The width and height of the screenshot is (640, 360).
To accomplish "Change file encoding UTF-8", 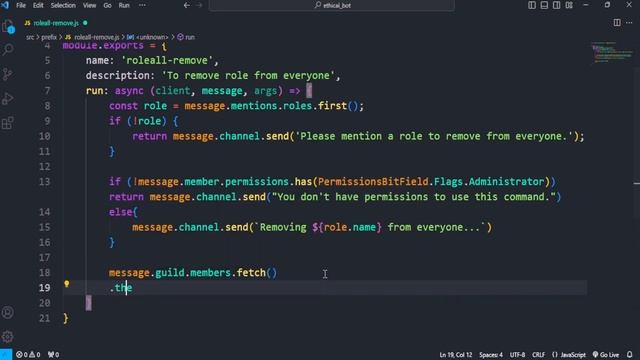I will tap(517, 355).
